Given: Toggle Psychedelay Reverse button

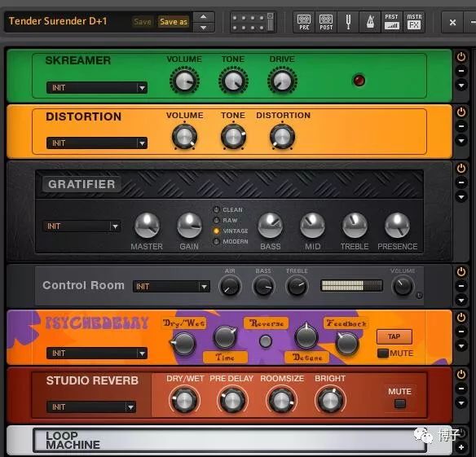Looking at the screenshot, I should click(266, 341).
